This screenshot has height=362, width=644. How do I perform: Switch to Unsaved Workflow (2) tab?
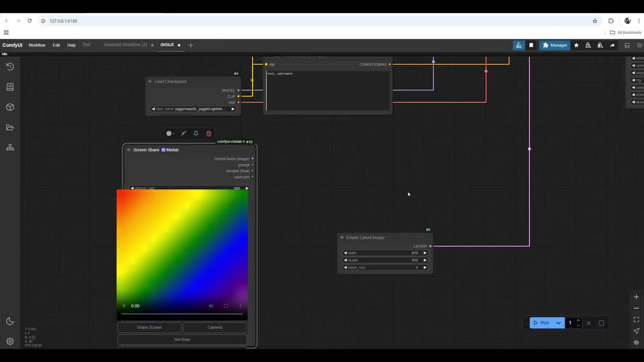[x=125, y=45]
